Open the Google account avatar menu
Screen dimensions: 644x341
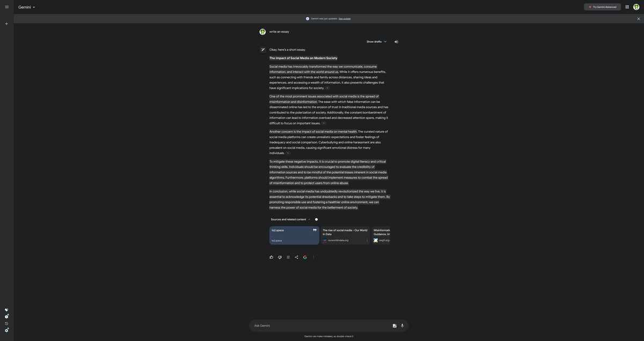(636, 7)
